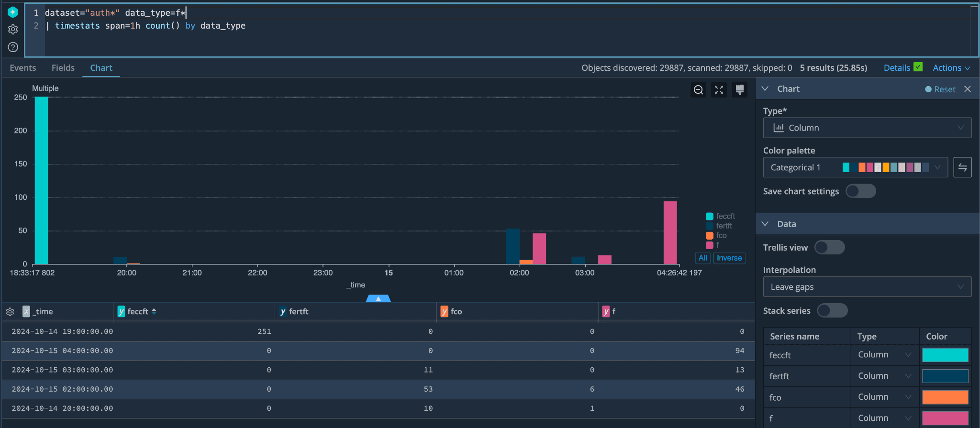This screenshot has height=428, width=980.
Task: Click the Reset chart link
Action: (x=944, y=89)
